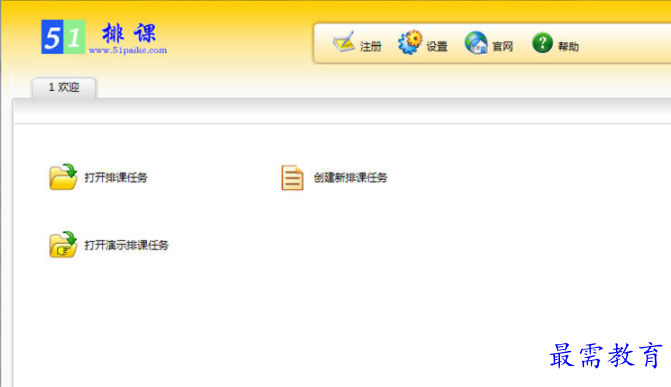Open the 打开排课任务 link
This screenshot has height=387, width=671.
(x=116, y=177)
